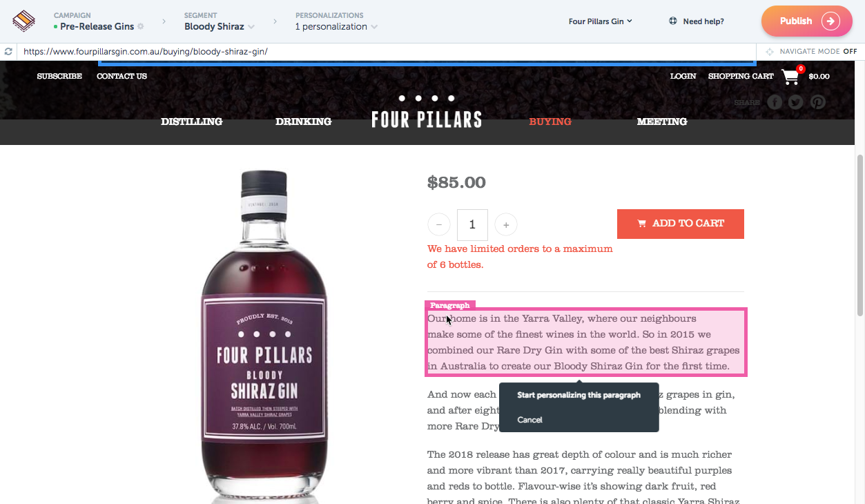The image size is (865, 504).
Task: Choose Start personalizing this paragraph
Action: [579, 396]
